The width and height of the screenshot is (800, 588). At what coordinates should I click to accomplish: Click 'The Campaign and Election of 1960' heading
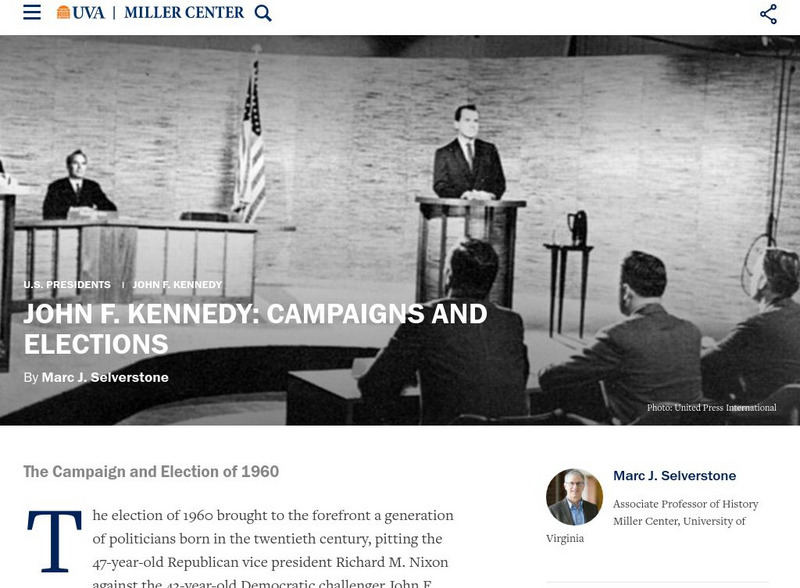(x=151, y=472)
